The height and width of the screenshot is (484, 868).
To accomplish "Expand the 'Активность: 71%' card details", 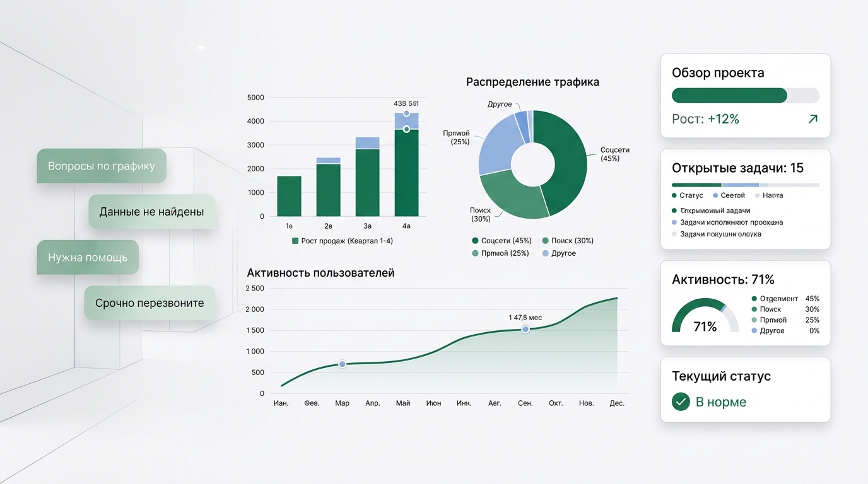I will 723,279.
